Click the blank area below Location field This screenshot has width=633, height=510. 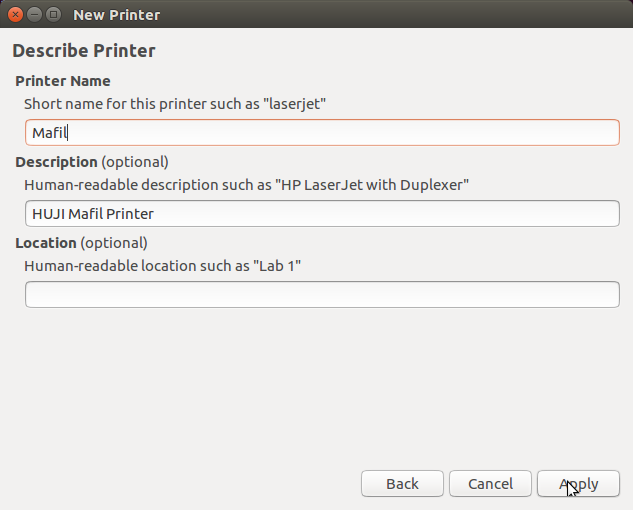click(x=316, y=384)
